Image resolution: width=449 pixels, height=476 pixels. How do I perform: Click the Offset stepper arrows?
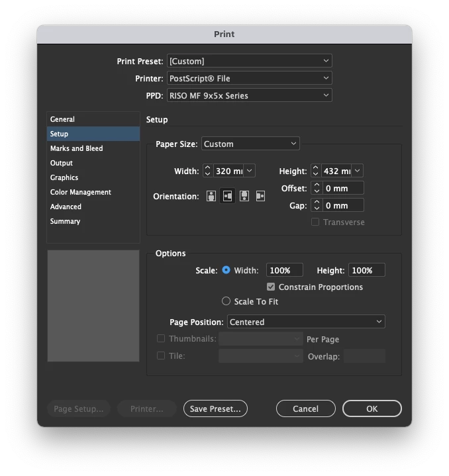coord(317,188)
